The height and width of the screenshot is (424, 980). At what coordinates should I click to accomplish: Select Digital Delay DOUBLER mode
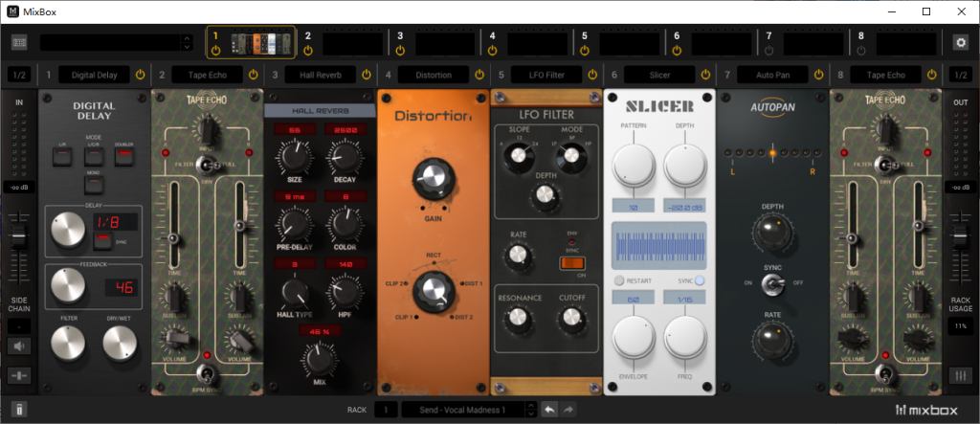click(124, 156)
